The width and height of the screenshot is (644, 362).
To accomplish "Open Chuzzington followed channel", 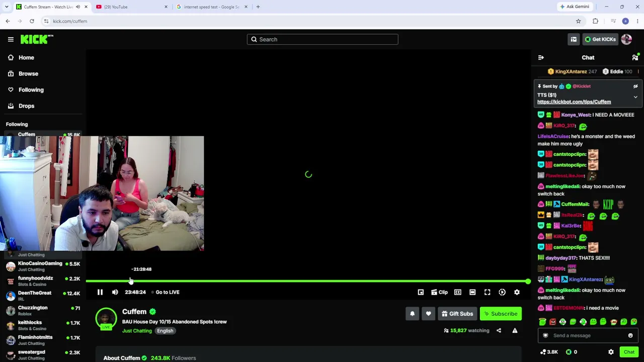I will pyautogui.click(x=43, y=311).
